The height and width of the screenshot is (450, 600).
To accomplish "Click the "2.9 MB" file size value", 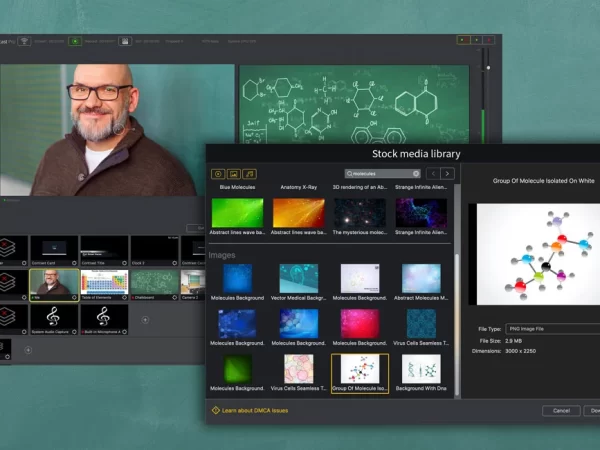I will (x=513, y=341).
